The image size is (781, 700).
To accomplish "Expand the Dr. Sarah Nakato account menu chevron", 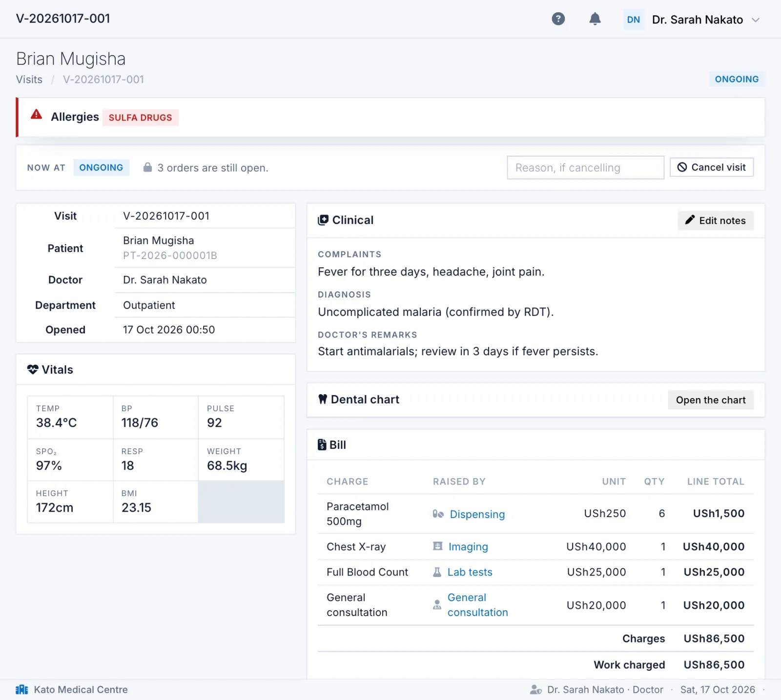I will click(x=756, y=20).
